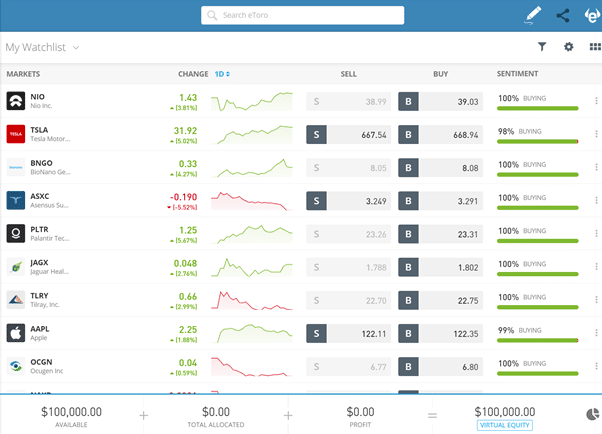602x434 pixels.
Task: Sell TSLA at 667.54
Action: [349, 135]
